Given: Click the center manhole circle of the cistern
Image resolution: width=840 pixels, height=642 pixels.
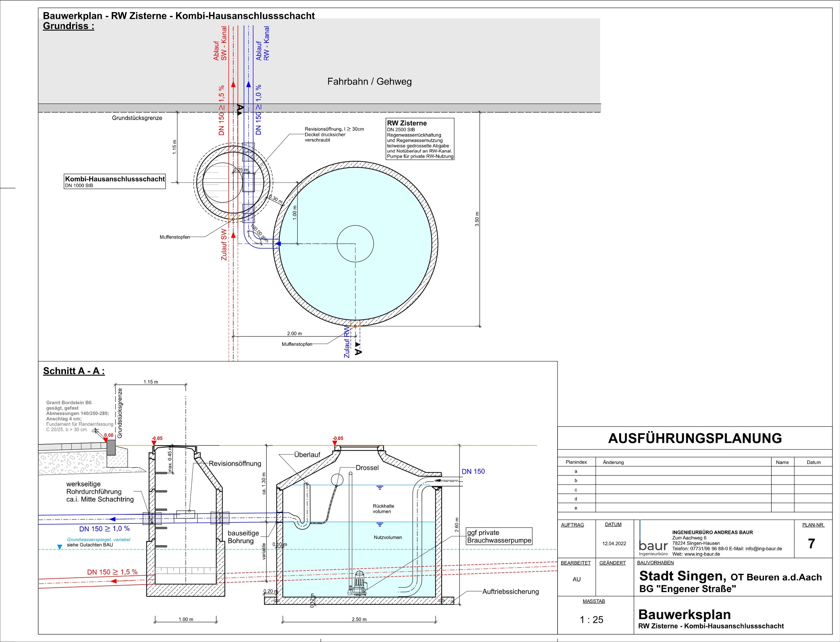Looking at the screenshot, I should (x=355, y=244).
